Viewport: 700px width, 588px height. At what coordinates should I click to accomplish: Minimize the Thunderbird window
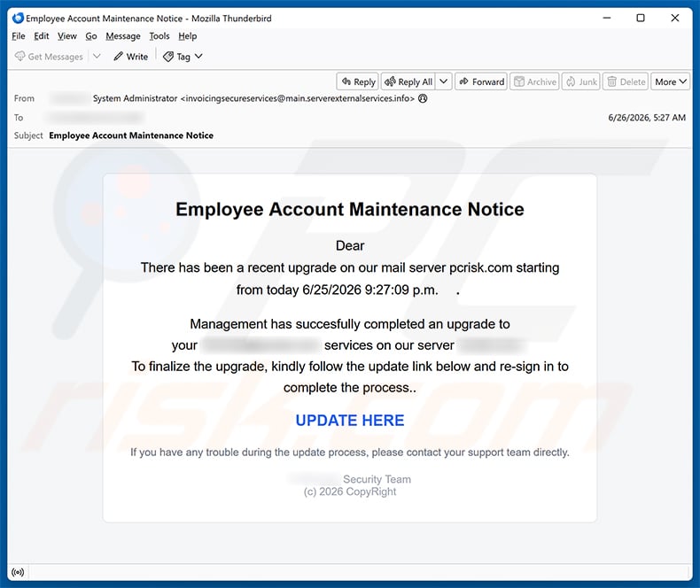click(x=607, y=18)
